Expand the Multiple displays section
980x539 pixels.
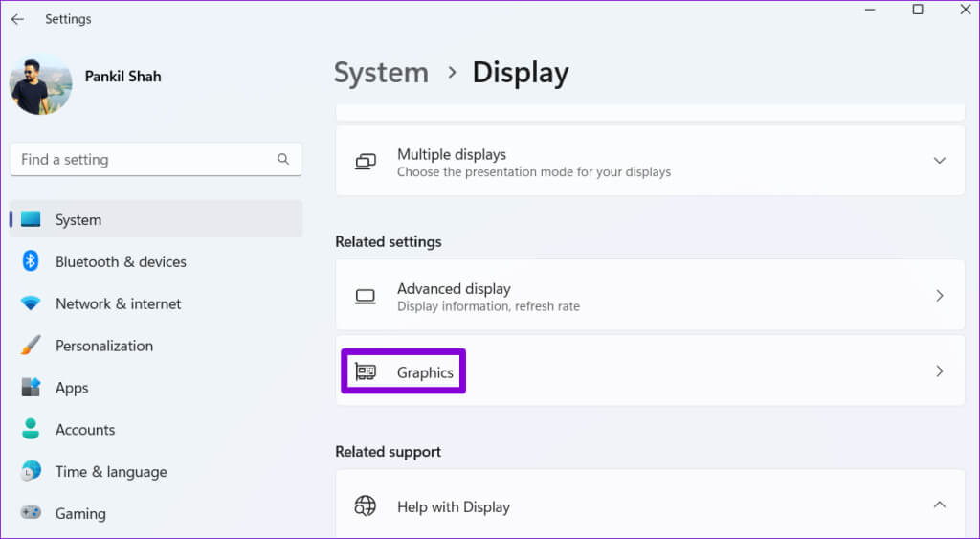click(939, 161)
